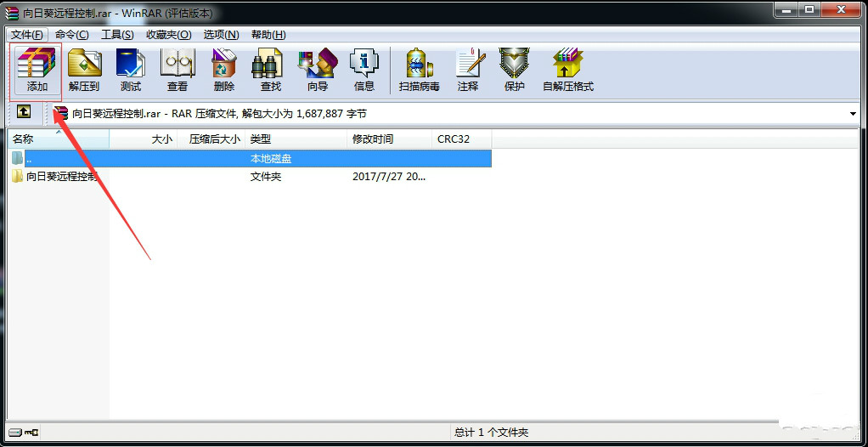Viewport: 868px width, 447px height.
Task: Choose the 删除 (Delete) toolbar icon
Action: 224,71
